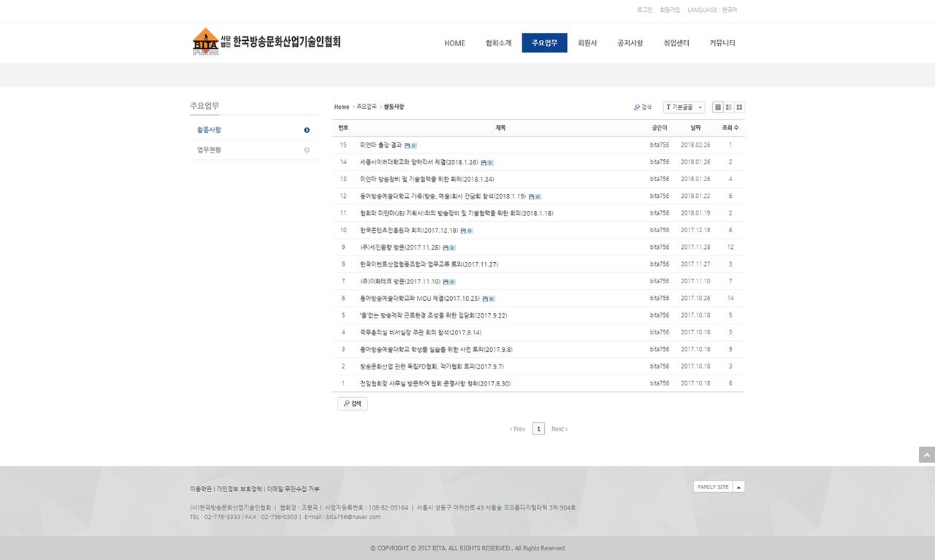This screenshot has width=935, height=560.
Task: Click the top search magnifier icon
Action: pos(637,107)
